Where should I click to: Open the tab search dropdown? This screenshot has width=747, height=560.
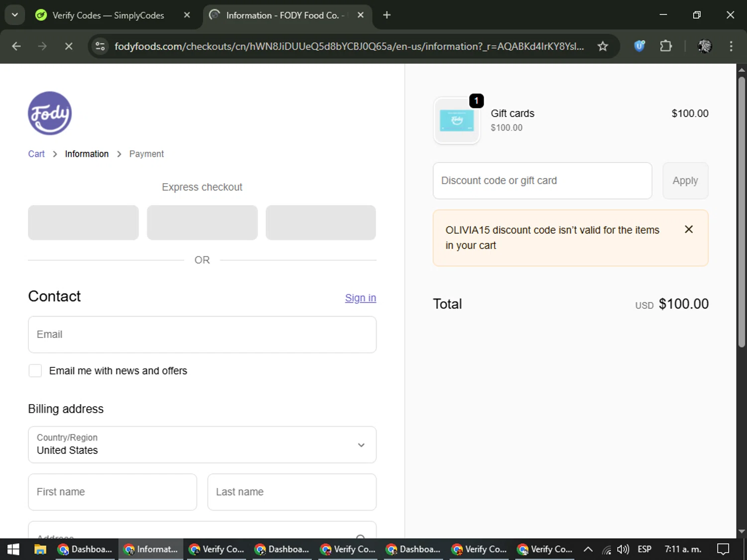click(15, 15)
